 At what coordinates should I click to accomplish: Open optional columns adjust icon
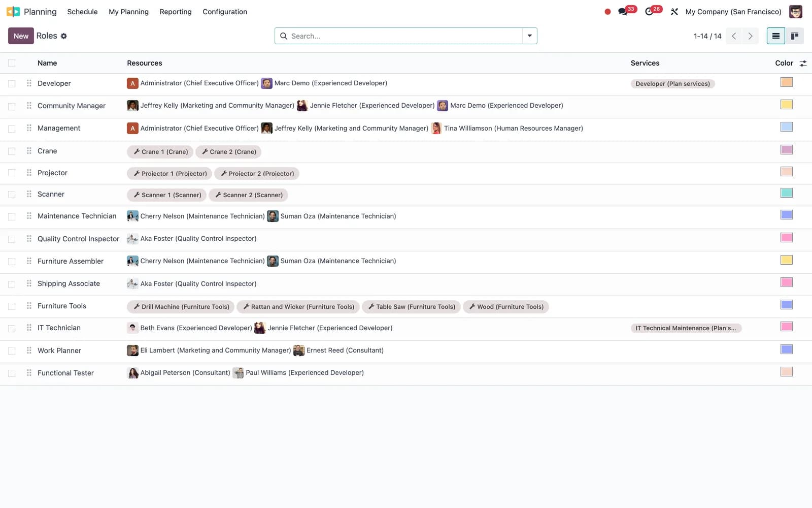(803, 63)
